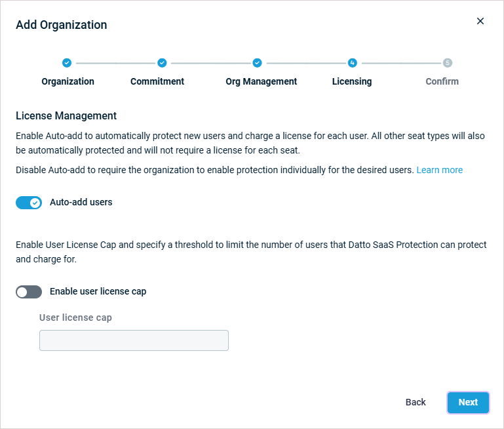This screenshot has height=429, width=504.
Task: Click the Enable user license cap label
Action: [98, 291]
